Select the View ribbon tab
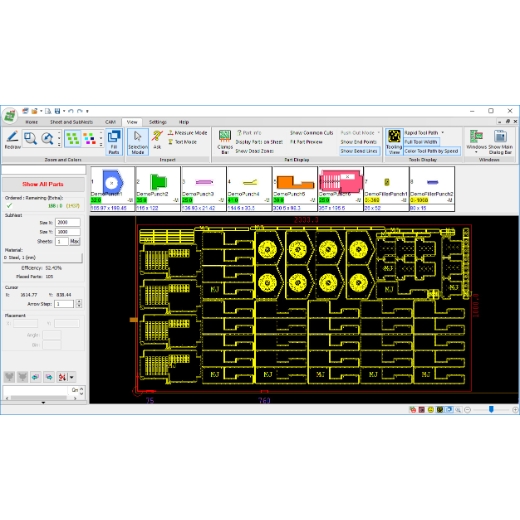Image resolution: width=520 pixels, height=520 pixels. pos(132,122)
